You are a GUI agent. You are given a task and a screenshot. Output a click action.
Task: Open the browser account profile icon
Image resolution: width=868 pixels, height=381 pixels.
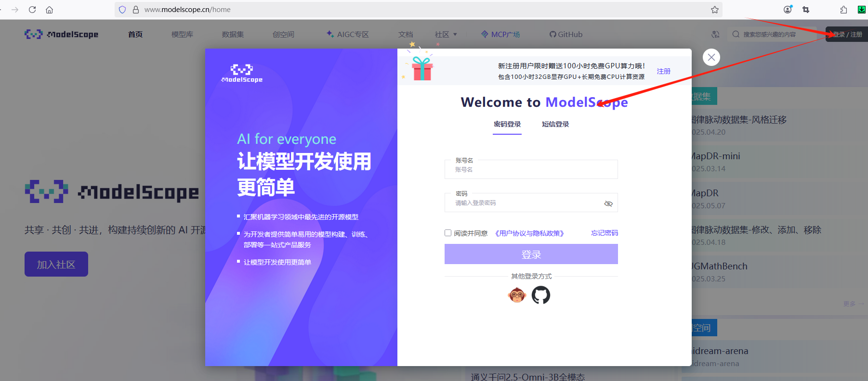[788, 9]
